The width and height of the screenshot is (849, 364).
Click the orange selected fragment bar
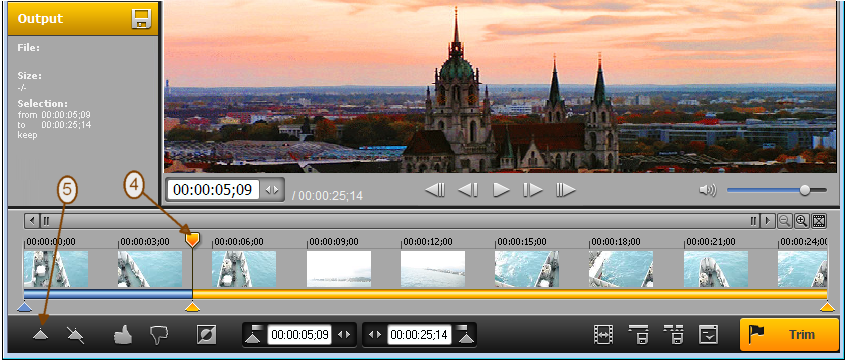tap(510, 294)
